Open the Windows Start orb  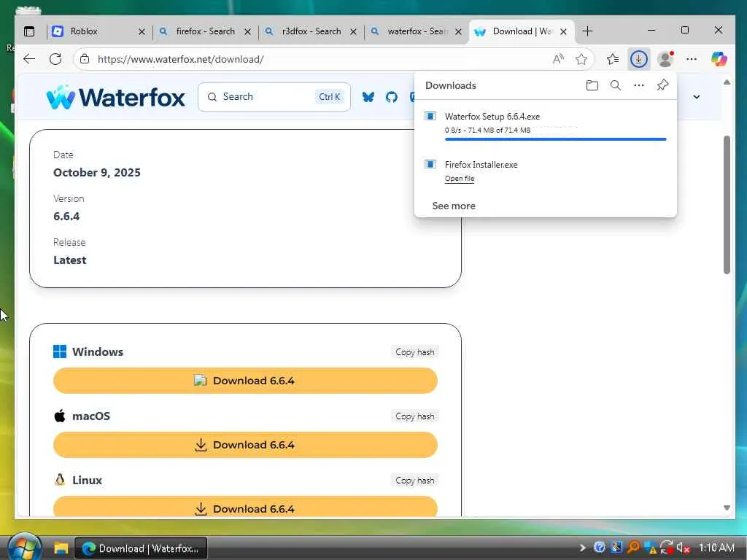pyautogui.click(x=23, y=547)
